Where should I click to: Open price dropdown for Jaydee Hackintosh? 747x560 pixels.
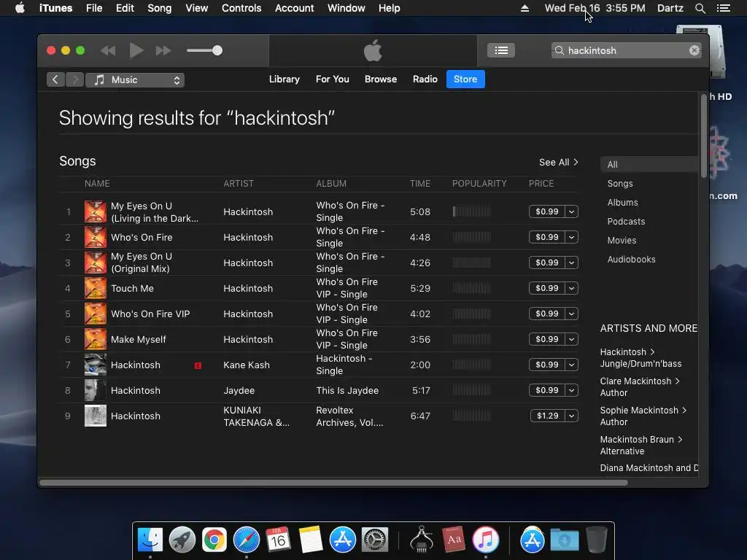pos(571,391)
